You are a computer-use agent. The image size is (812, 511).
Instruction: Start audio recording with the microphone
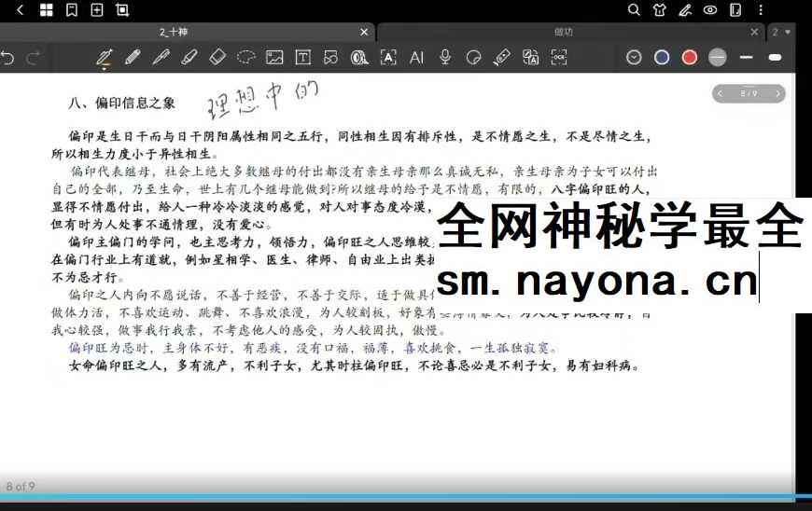click(445, 57)
